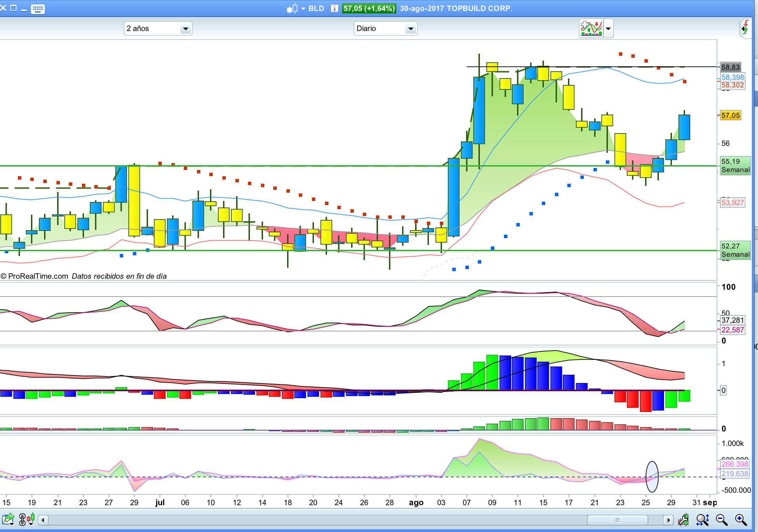This screenshot has width=758, height=532.
Task: Click the candlestick chart-style icon beside BLD
Action: [292, 9]
